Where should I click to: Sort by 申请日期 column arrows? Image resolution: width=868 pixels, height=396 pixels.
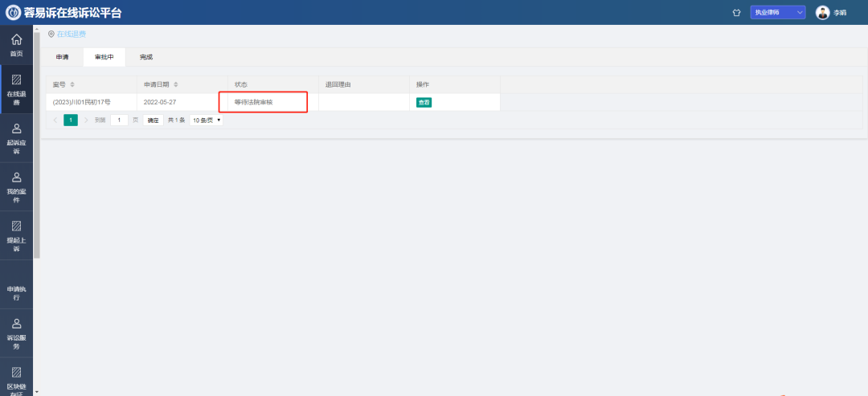176,84
